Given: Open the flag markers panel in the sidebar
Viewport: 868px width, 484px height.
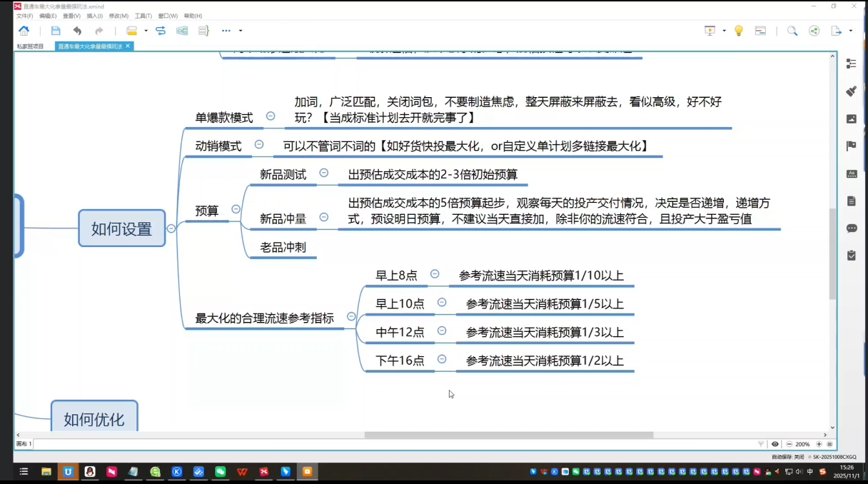Looking at the screenshot, I should click(x=851, y=146).
